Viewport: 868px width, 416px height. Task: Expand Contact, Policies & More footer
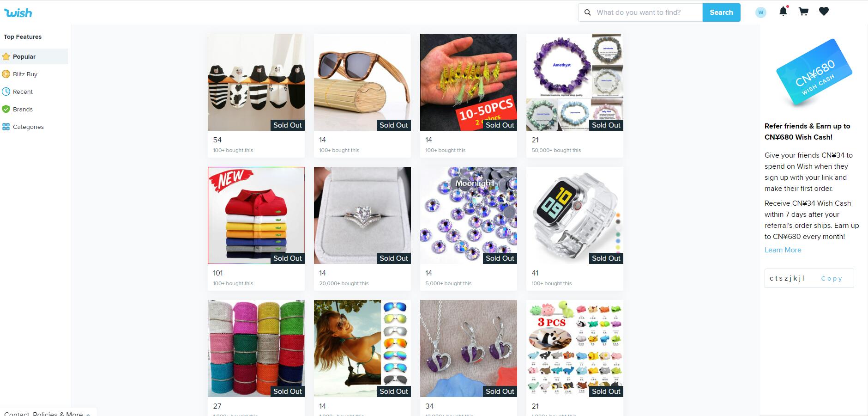coord(47,413)
